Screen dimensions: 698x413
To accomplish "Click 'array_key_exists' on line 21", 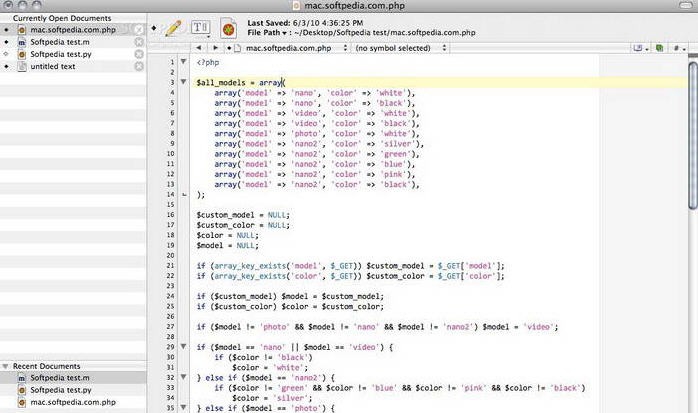I will 250,266.
